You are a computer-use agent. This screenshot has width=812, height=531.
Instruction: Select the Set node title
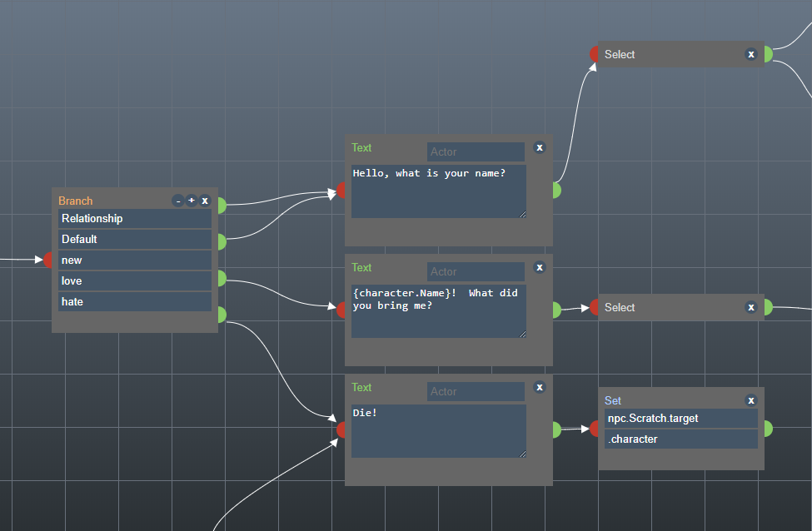pyautogui.click(x=613, y=400)
